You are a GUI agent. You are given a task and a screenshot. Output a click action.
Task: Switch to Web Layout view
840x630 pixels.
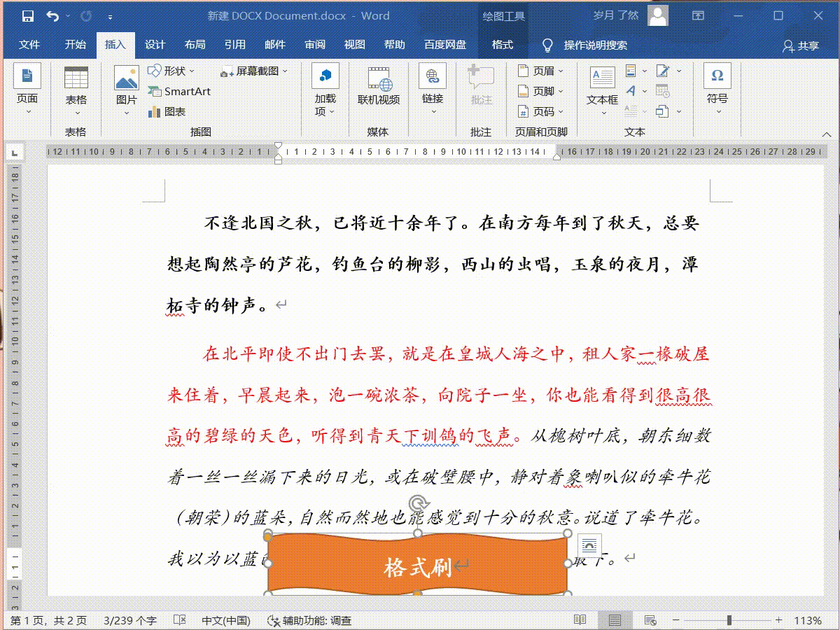pyautogui.click(x=650, y=620)
